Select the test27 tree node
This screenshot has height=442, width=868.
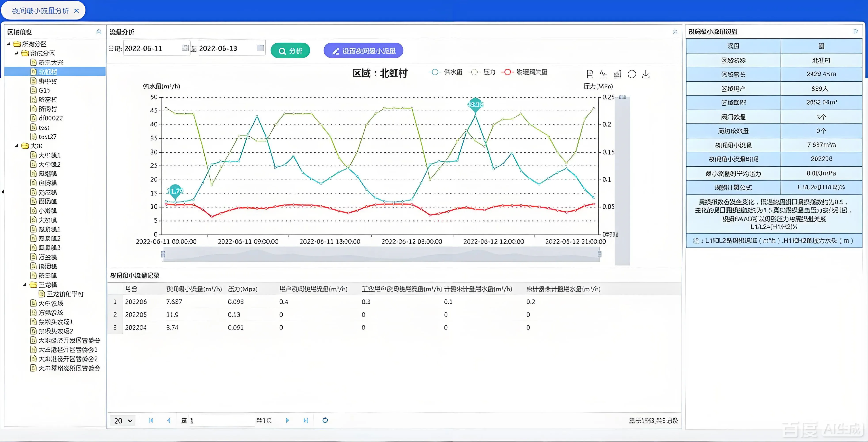point(48,136)
